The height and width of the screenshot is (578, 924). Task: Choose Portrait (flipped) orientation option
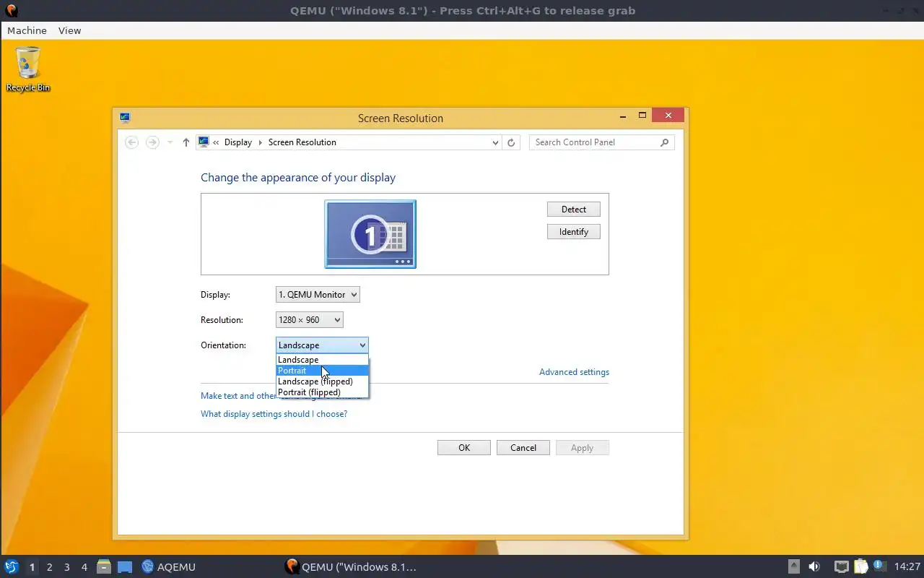click(322, 392)
